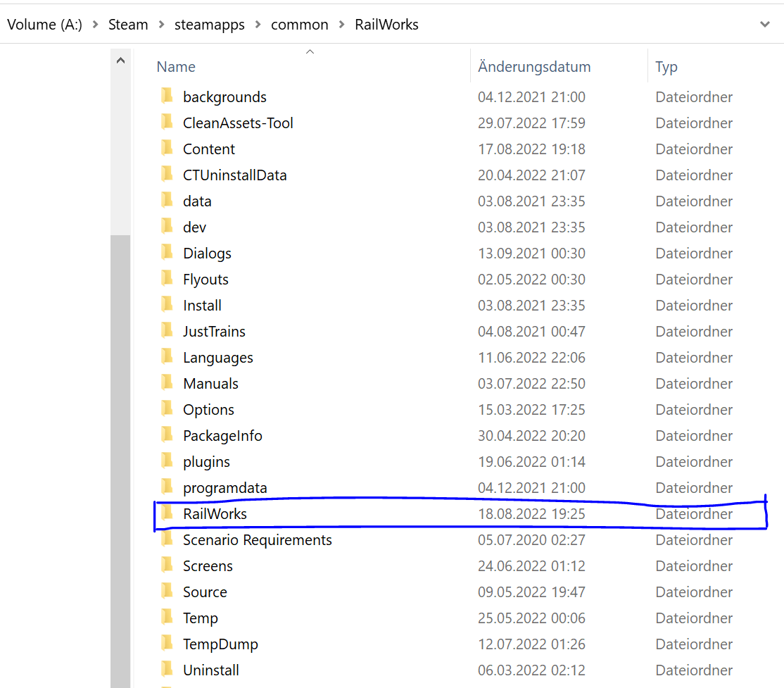The image size is (784, 688).
Task: Click the Dialogs folder icon
Action: coord(167,251)
